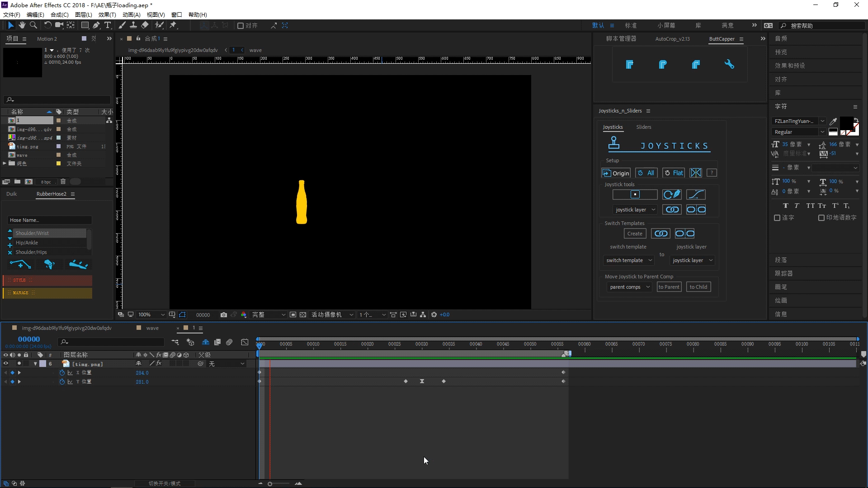Click the Joysticks Origin setup button
Viewport: 868px width, 488px height.
pyautogui.click(x=616, y=173)
